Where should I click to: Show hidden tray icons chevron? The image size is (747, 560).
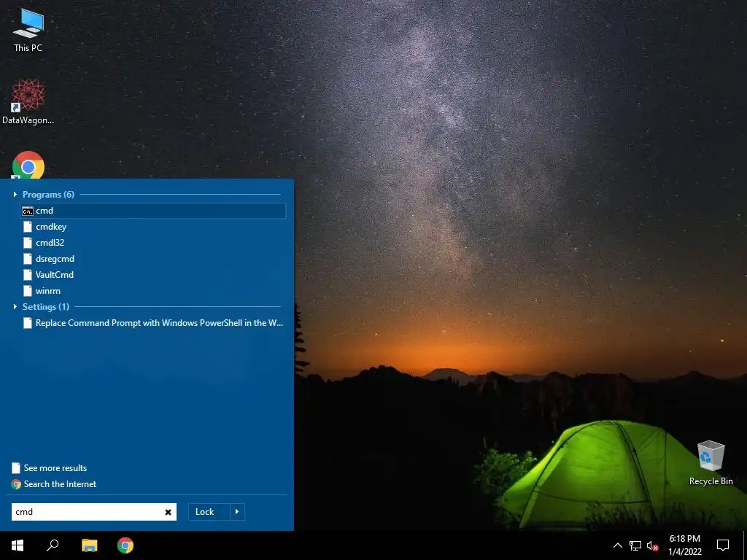[617, 545]
